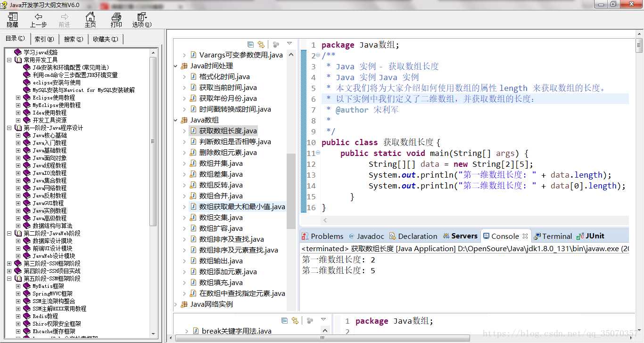Expand the Java核心基础 node
The image size is (644, 343).
click(x=18, y=135)
